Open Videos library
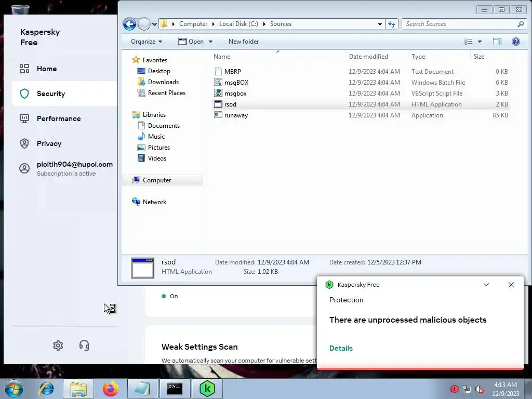The image size is (532, 399). tap(157, 158)
